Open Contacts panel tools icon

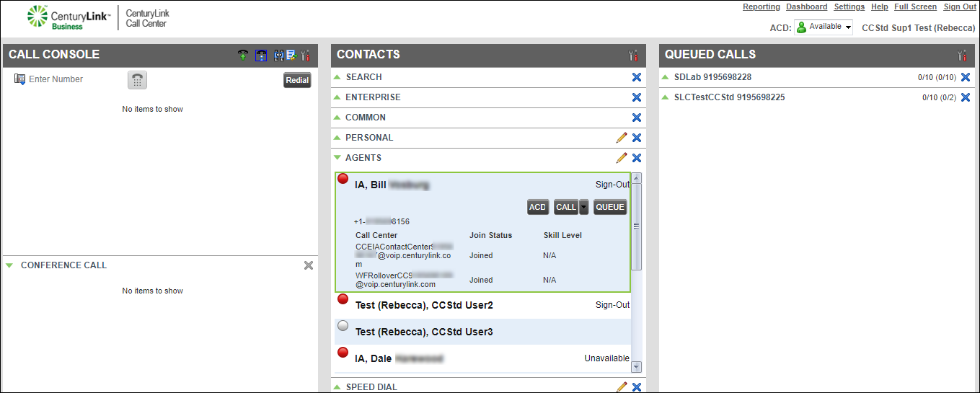pyautogui.click(x=633, y=55)
